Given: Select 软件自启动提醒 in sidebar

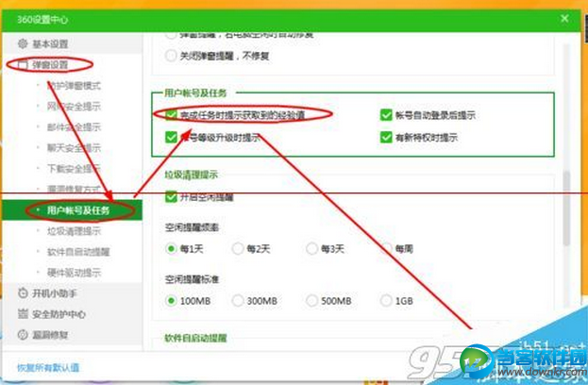Looking at the screenshot, I should tap(78, 252).
